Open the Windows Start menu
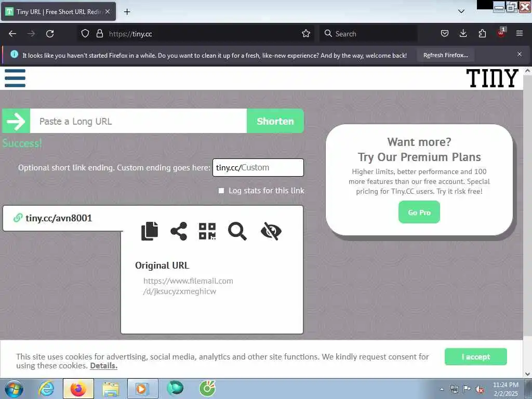 14,389
